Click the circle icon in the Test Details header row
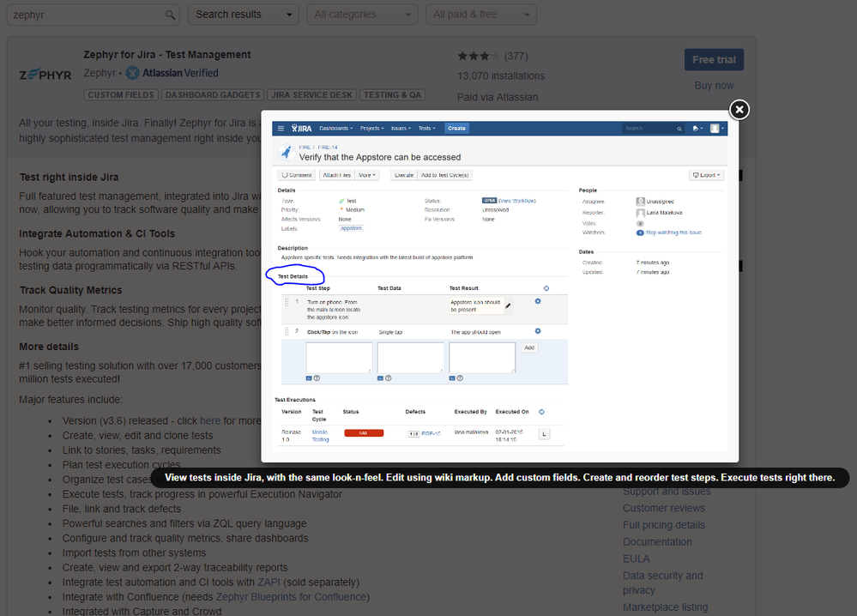 546,288
